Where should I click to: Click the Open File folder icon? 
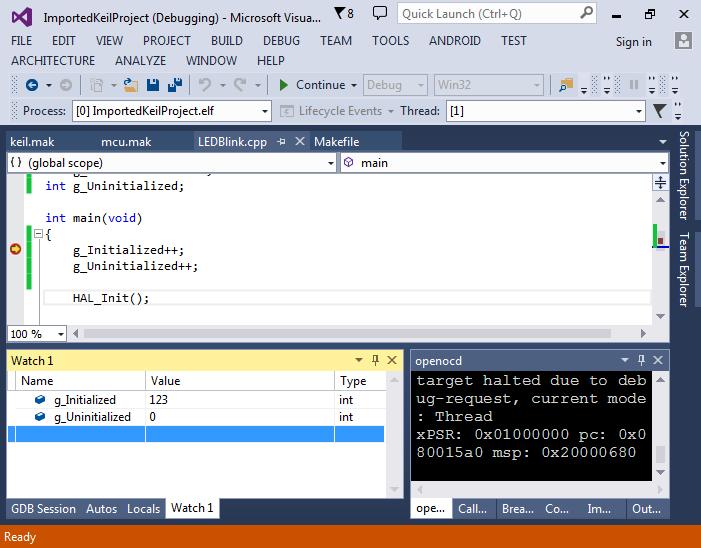pos(131,85)
